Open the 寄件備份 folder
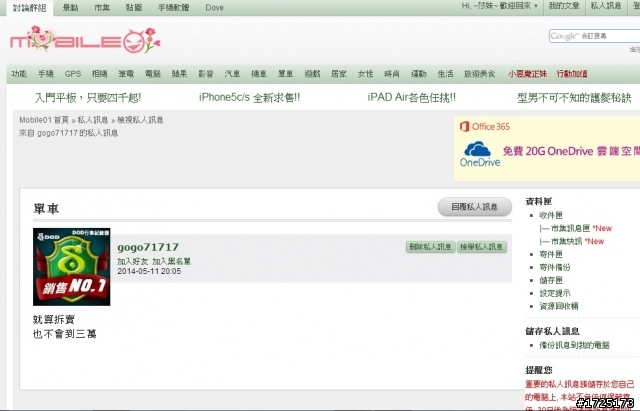 point(555,267)
